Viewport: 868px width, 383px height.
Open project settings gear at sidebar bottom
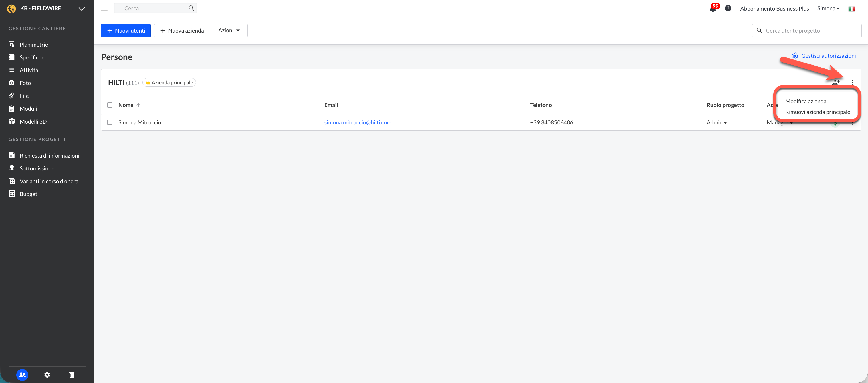click(x=47, y=374)
